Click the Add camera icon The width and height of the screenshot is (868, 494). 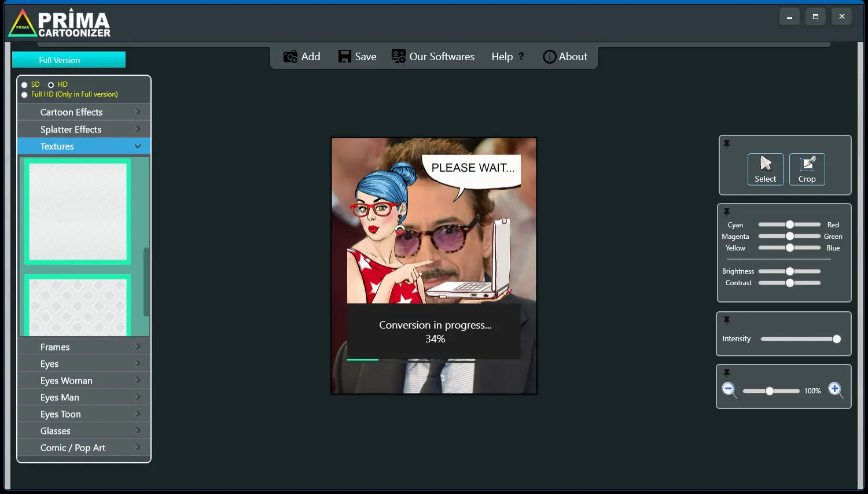290,57
